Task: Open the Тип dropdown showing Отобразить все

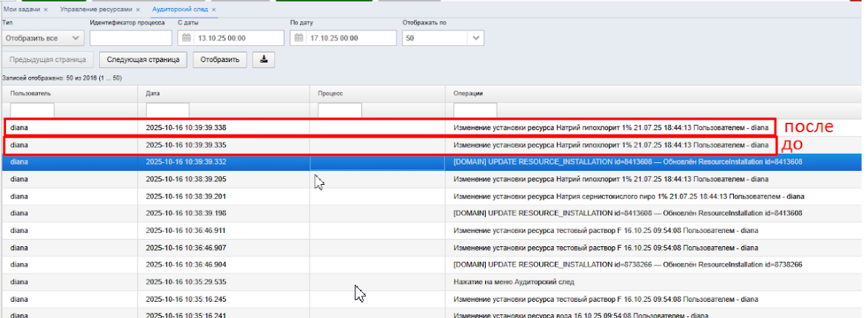Action: point(43,38)
